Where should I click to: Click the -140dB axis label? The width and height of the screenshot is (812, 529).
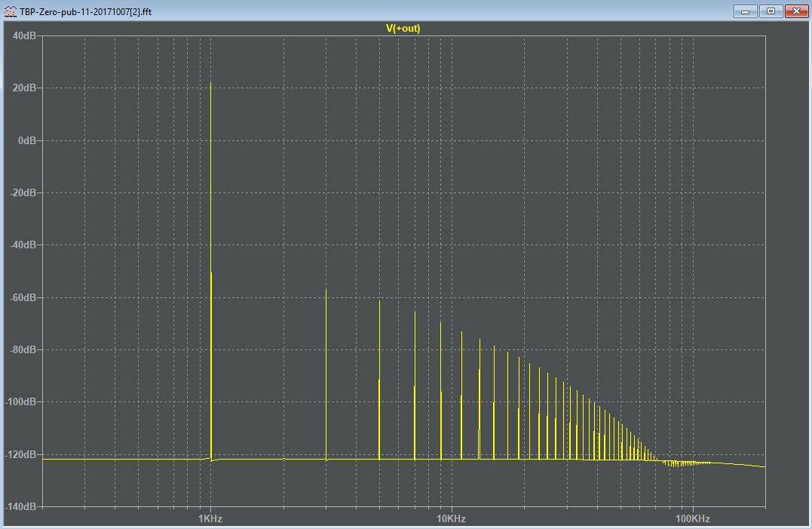[21, 506]
